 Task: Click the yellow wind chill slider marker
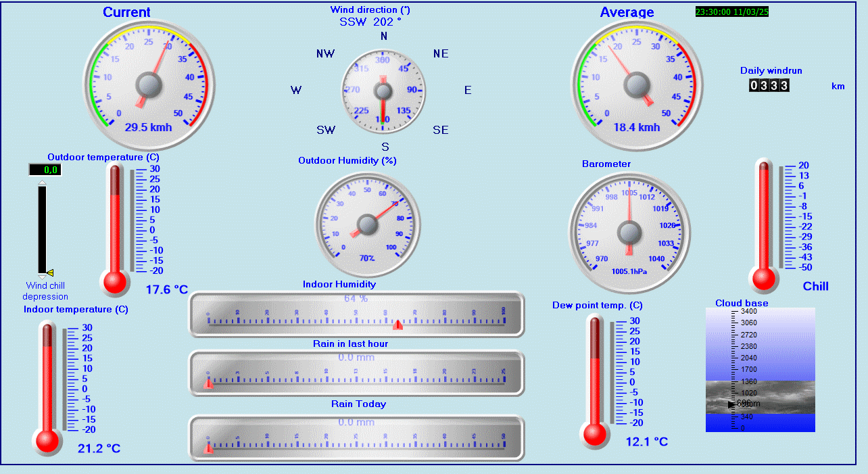(x=50, y=272)
